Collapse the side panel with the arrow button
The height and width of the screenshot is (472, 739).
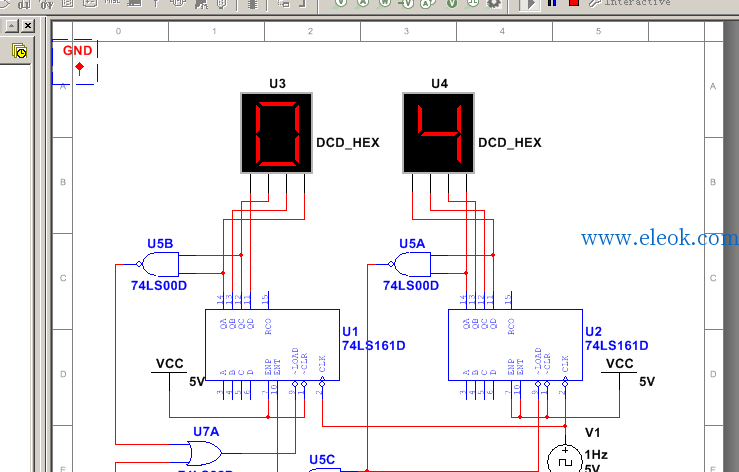point(12,25)
